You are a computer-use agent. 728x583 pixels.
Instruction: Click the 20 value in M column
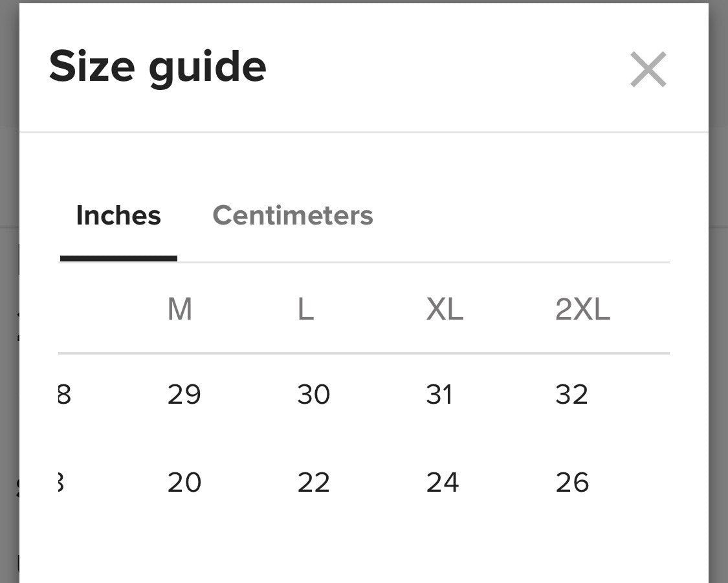coord(184,483)
